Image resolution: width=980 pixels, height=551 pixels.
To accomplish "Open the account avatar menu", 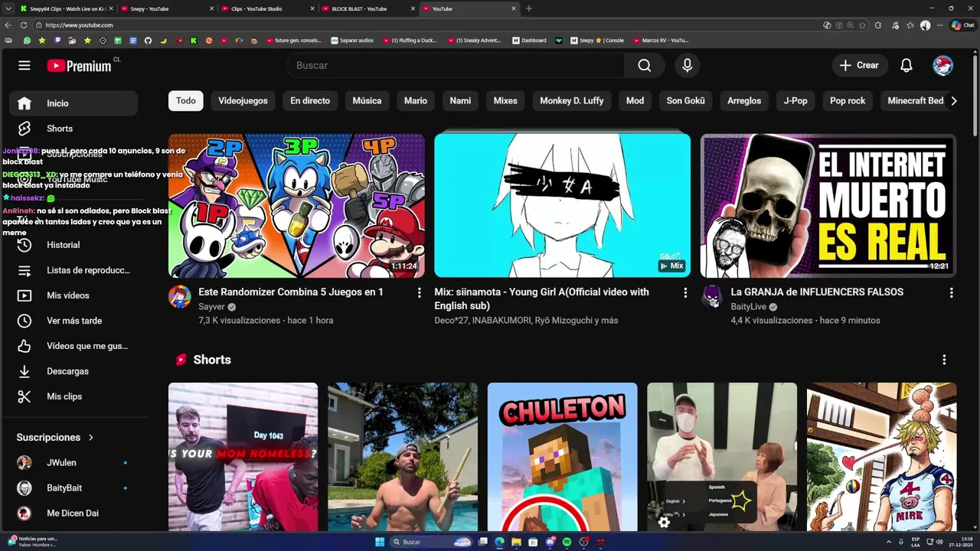I will point(943,66).
